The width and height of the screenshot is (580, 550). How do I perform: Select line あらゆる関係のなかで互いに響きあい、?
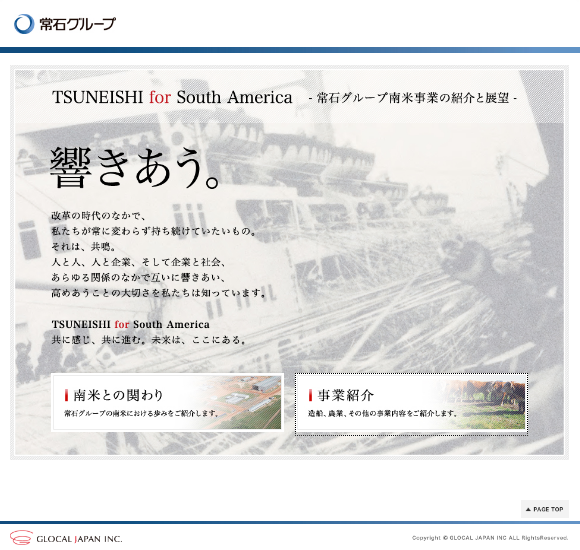[x=139, y=277]
